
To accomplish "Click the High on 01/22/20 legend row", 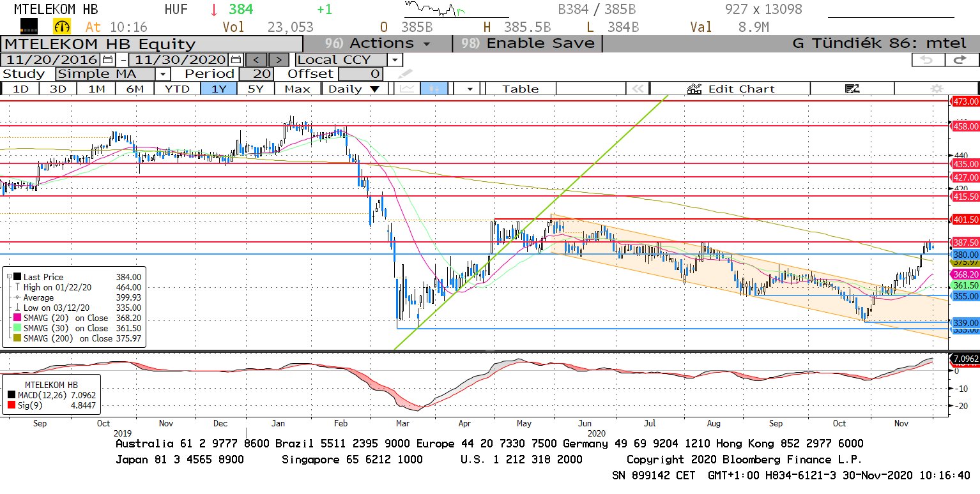I will point(76,288).
